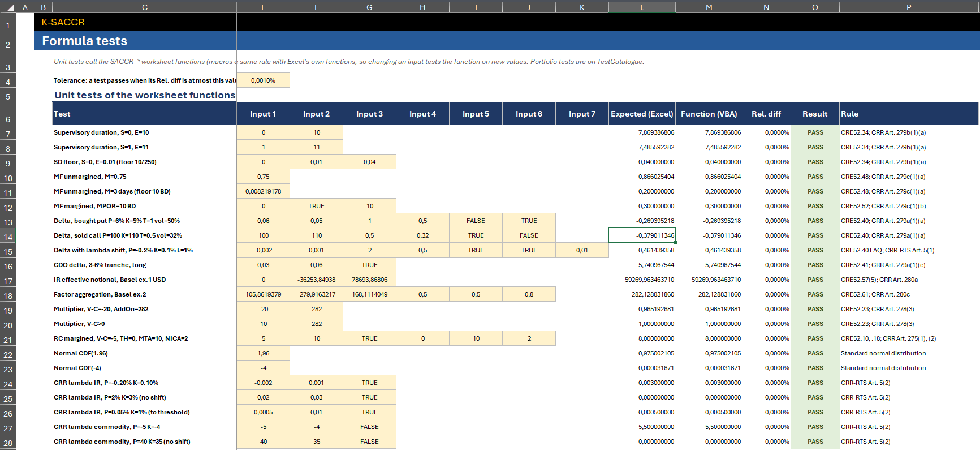Click Input 1 value 0,008219178
Screen dimensions: 980x450
(263, 191)
